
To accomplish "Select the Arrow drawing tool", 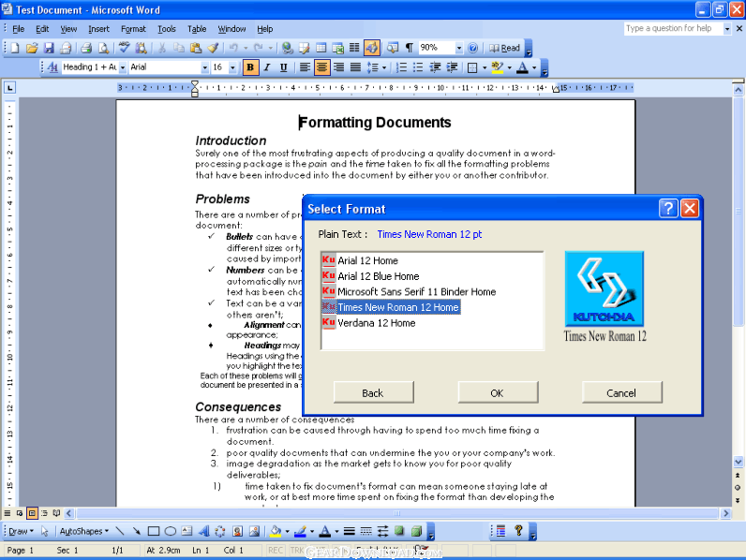I will tap(137, 531).
